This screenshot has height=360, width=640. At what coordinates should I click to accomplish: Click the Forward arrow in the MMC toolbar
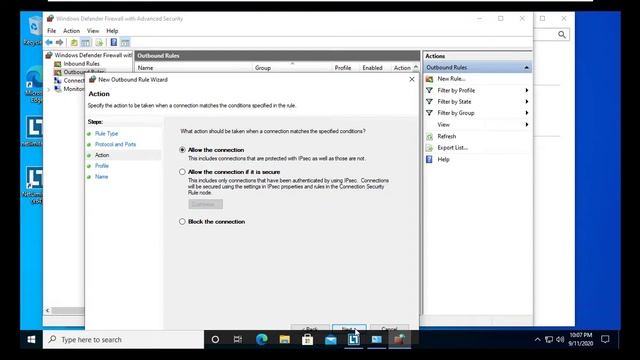[60, 42]
